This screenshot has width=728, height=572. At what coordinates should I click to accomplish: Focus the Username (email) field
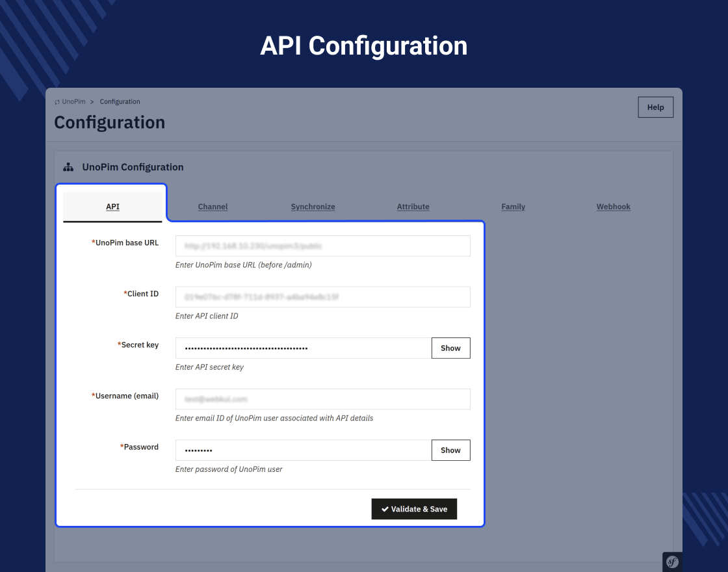click(322, 399)
